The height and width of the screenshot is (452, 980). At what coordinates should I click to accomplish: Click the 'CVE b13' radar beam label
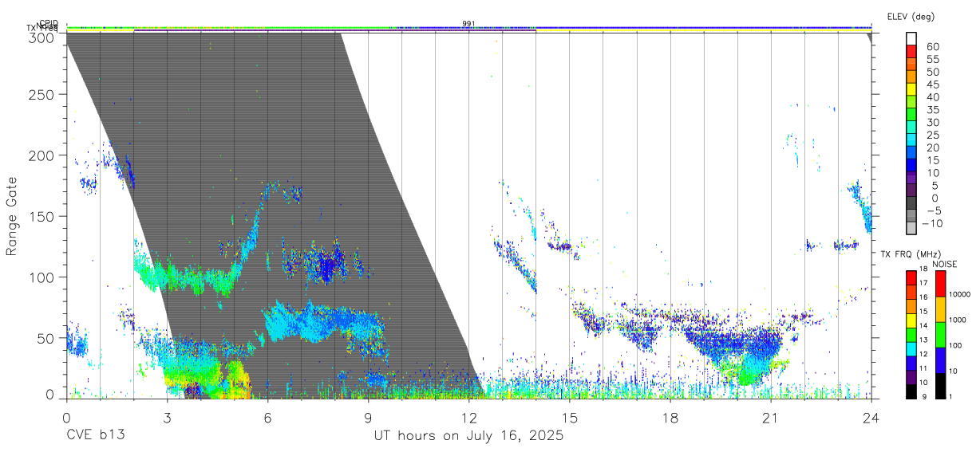(x=95, y=436)
